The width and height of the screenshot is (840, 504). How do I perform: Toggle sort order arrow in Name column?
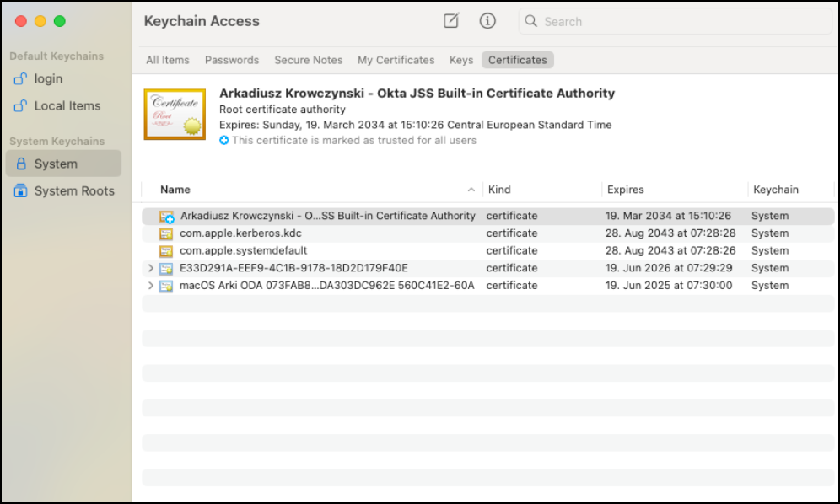click(471, 190)
